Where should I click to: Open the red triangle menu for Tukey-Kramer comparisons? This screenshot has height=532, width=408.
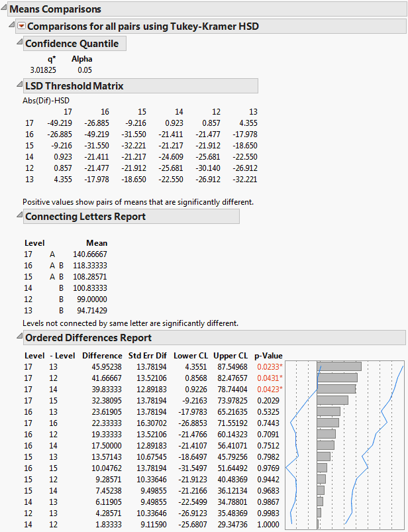tap(22, 26)
